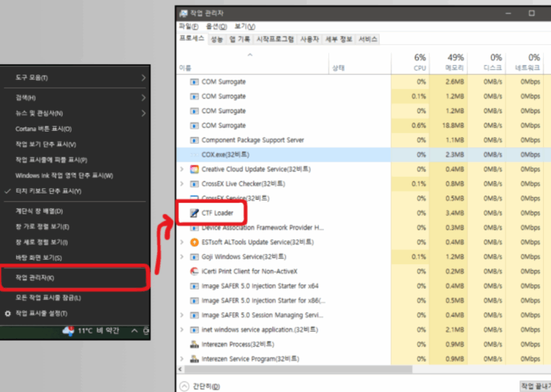
Task: Select Cortana 단추 표시(O) menu entry
Action: 74,129
